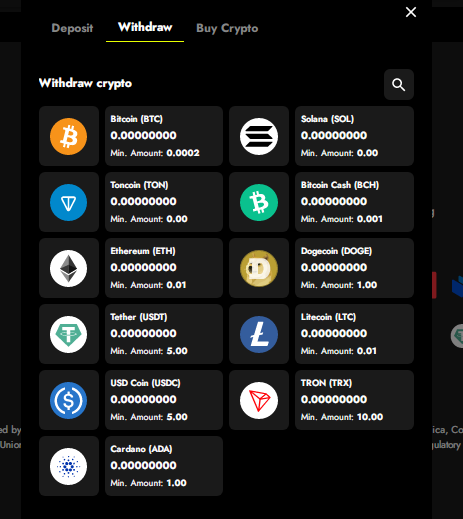Choose the Ethereum (ETH) balance card

164,268
